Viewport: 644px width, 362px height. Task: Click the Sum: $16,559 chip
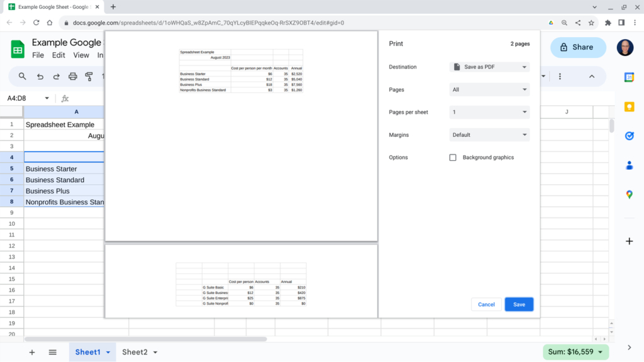575,352
